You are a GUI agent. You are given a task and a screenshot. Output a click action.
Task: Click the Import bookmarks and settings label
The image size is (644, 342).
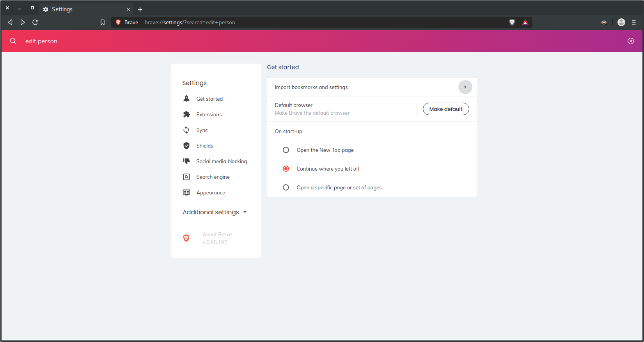pyautogui.click(x=311, y=87)
